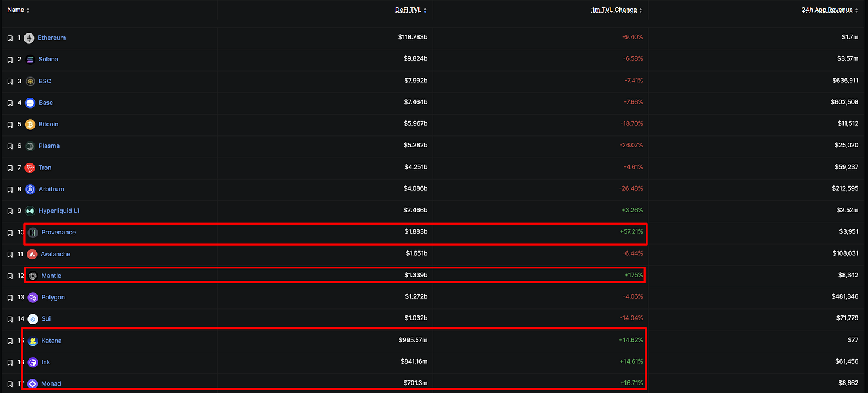Select the +16.71% TVL change value
The height and width of the screenshot is (393, 868).
631,383
